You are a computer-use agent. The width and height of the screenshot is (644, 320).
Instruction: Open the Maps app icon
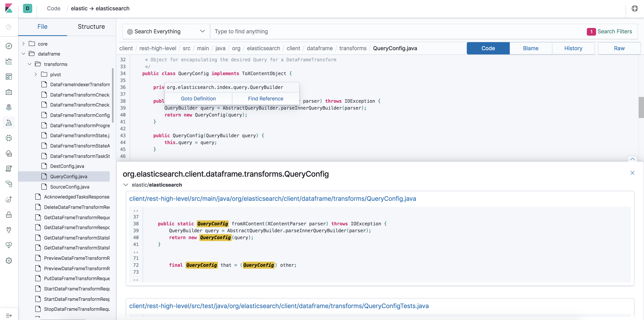[x=9, y=107]
